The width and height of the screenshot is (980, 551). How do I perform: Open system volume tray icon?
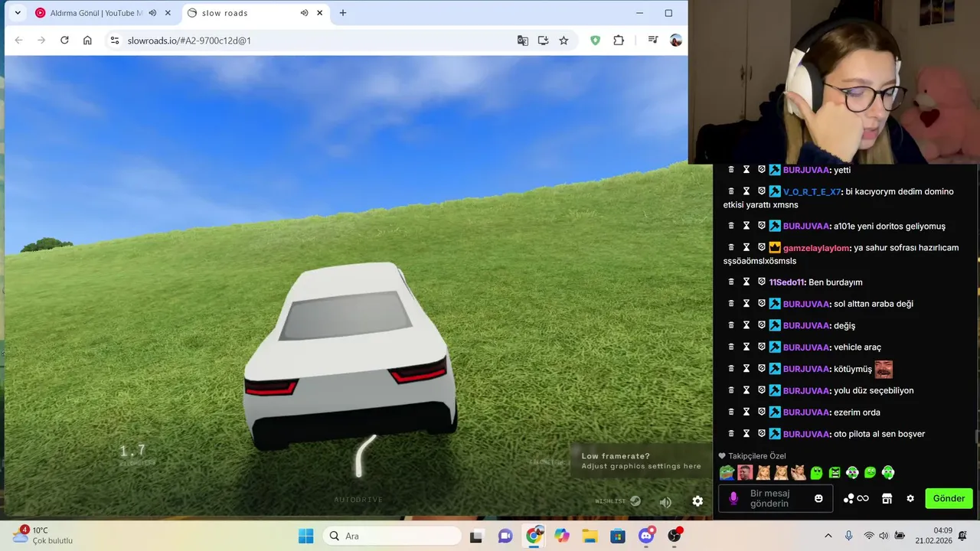[884, 536]
